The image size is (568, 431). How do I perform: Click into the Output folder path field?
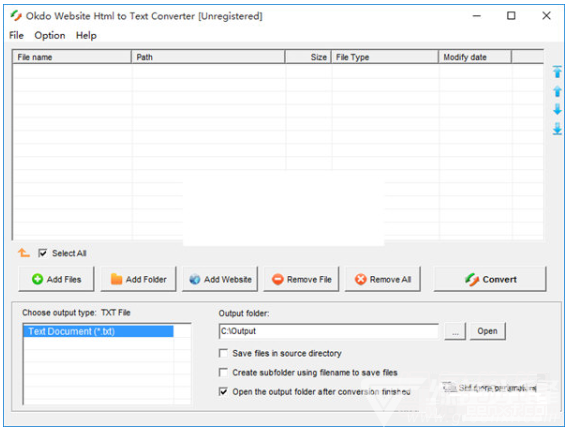tap(329, 331)
